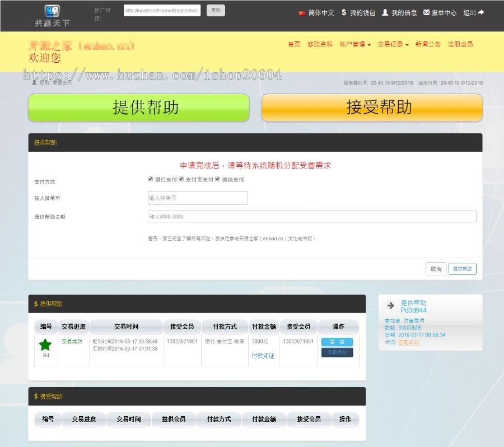The image size is (504, 447).
Task: Click the big green 提供帮助 button
Action: tap(139, 108)
